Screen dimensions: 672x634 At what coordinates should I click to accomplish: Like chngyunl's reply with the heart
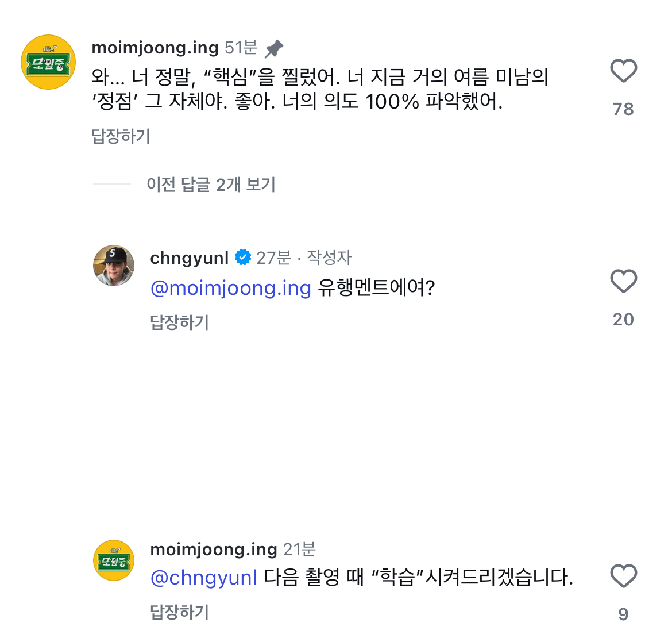tap(623, 282)
